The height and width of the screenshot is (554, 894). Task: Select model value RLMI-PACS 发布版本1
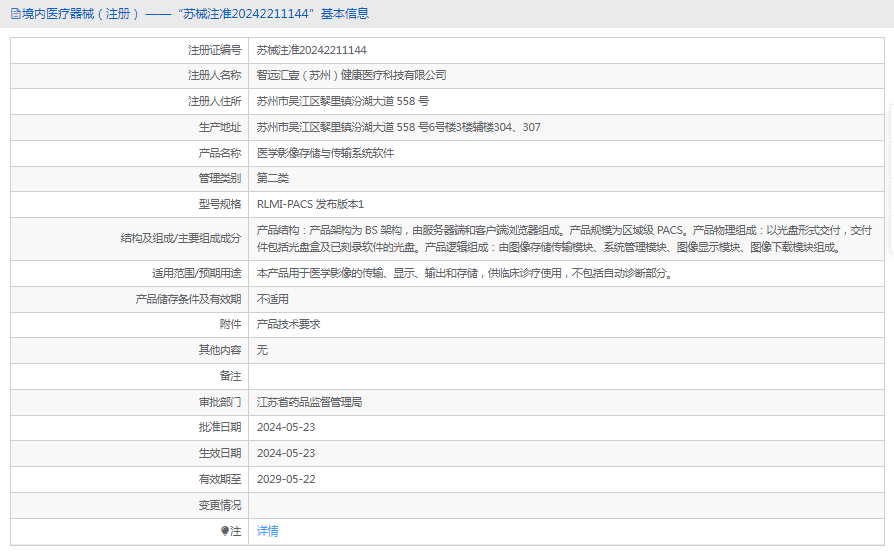pyautogui.click(x=310, y=204)
